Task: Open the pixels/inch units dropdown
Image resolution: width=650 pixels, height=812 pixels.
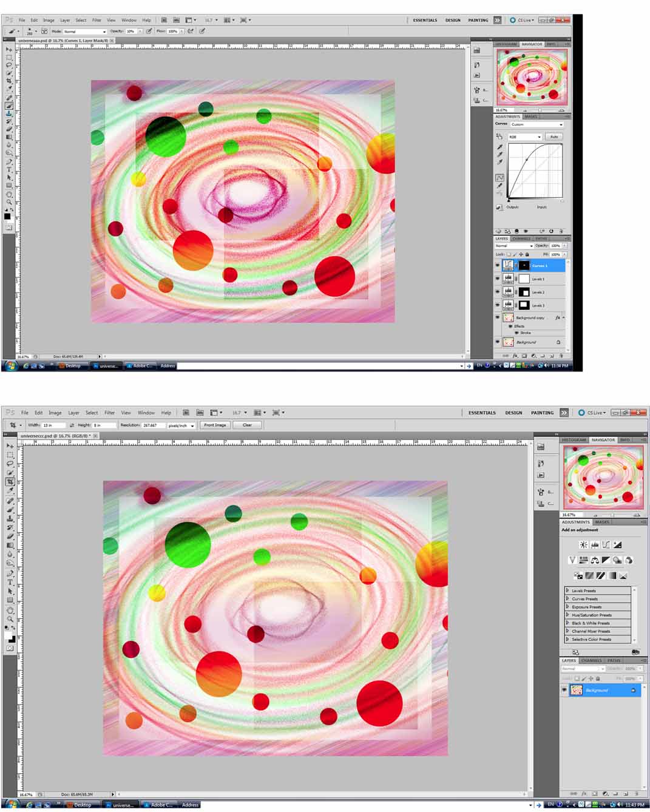Action: pyautogui.click(x=181, y=425)
